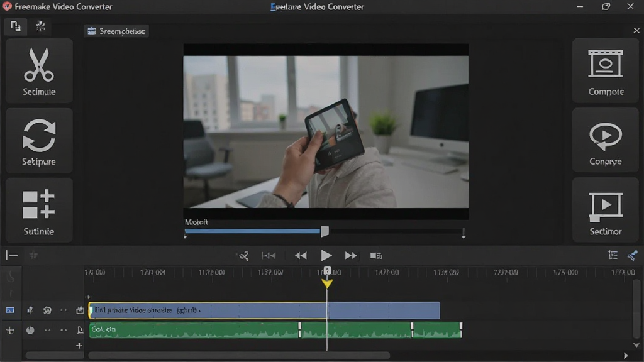
Task: Click the end handle of the audio clip
Action: [x=461, y=330]
